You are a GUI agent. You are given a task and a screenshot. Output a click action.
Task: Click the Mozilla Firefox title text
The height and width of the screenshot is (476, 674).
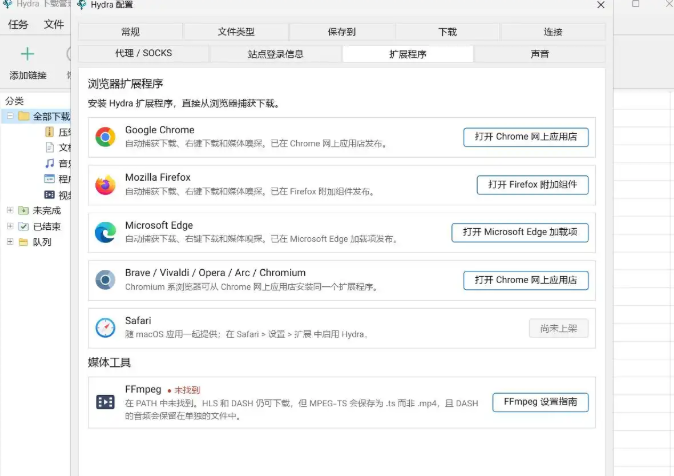(158, 177)
